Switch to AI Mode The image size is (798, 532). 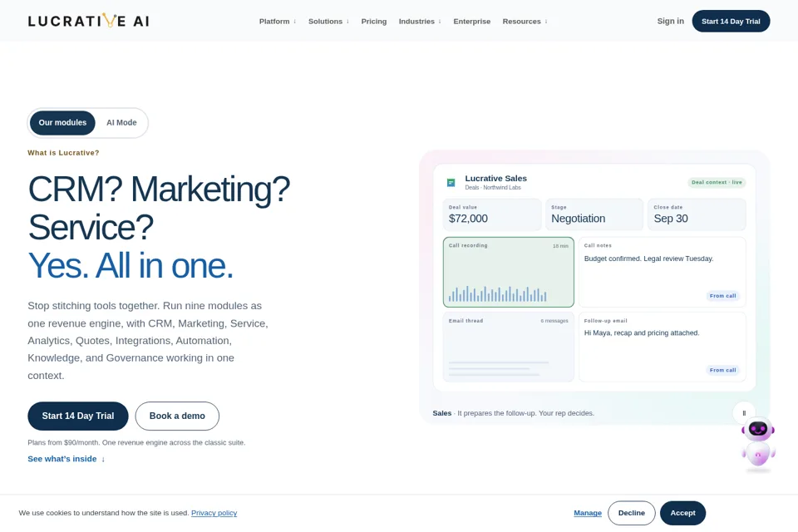[x=121, y=123]
